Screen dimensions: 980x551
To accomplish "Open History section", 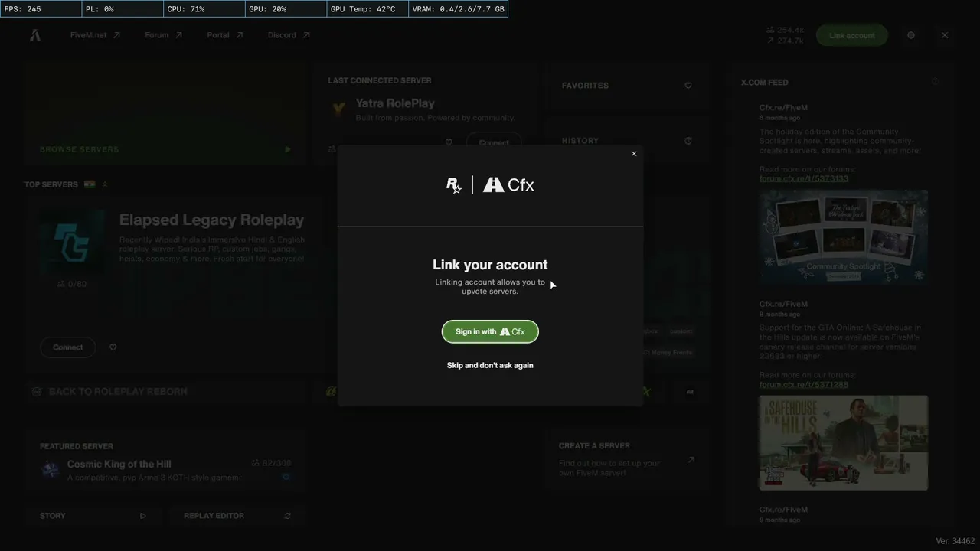I will pos(627,141).
